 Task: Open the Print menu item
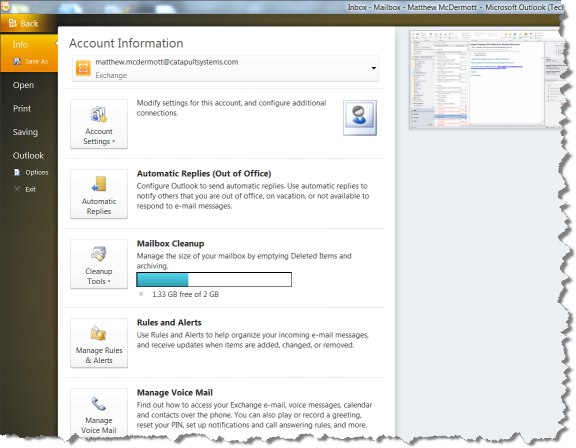click(x=22, y=109)
